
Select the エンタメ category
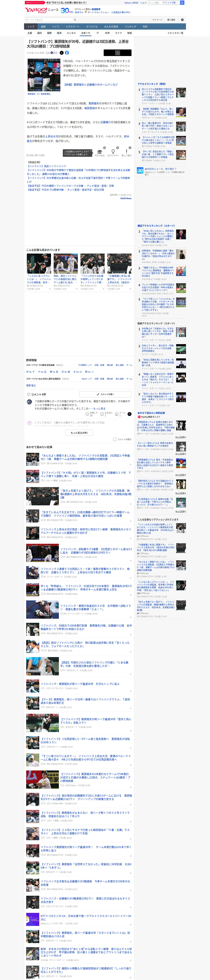point(71,33)
